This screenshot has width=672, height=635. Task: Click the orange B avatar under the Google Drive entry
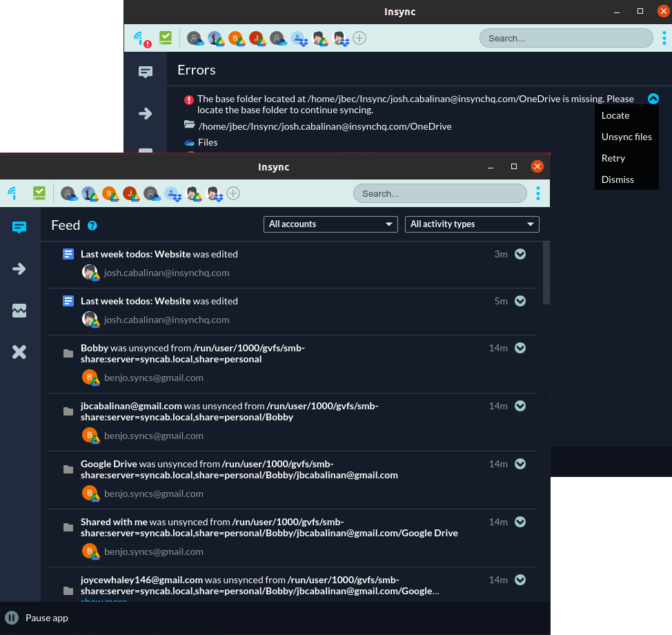pos(90,494)
